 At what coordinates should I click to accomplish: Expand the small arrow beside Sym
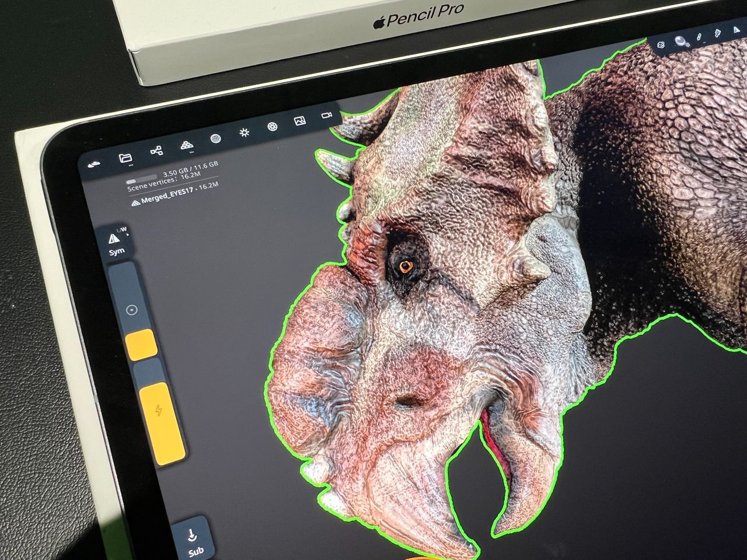click(128, 235)
